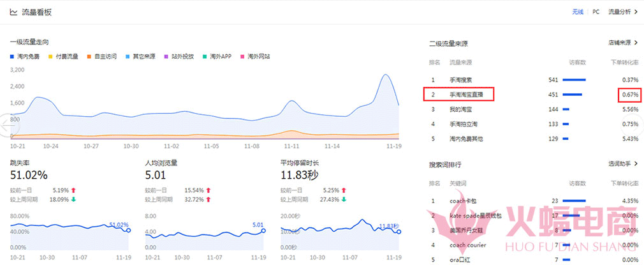Toggle the 淘内免费 legend series
Viewport: 644px width, 265px height.
click(12, 56)
